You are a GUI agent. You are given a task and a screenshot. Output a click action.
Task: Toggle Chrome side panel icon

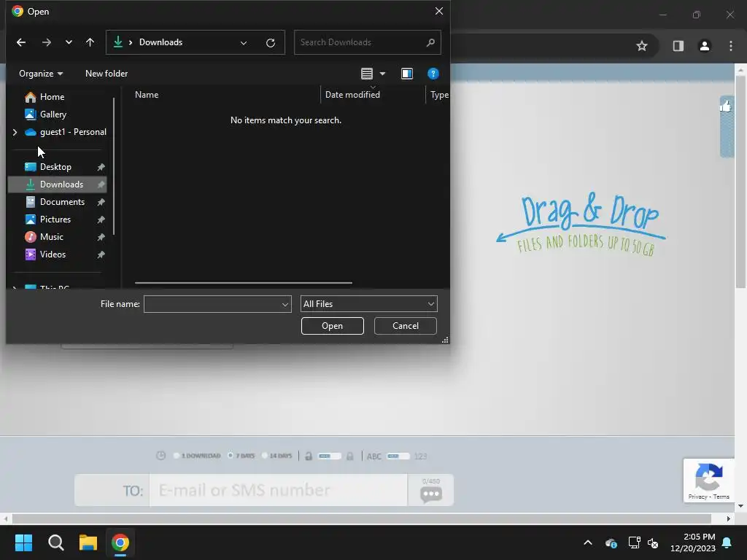(678, 46)
